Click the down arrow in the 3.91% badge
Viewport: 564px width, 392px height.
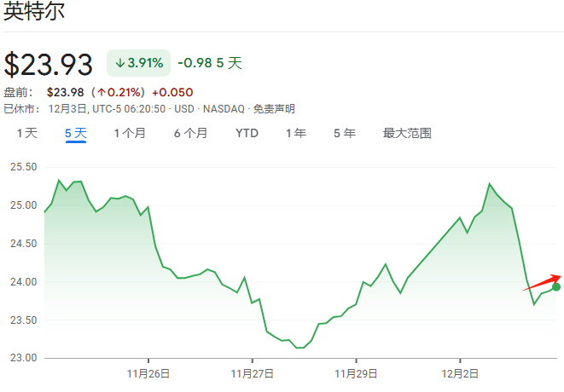click(x=120, y=63)
